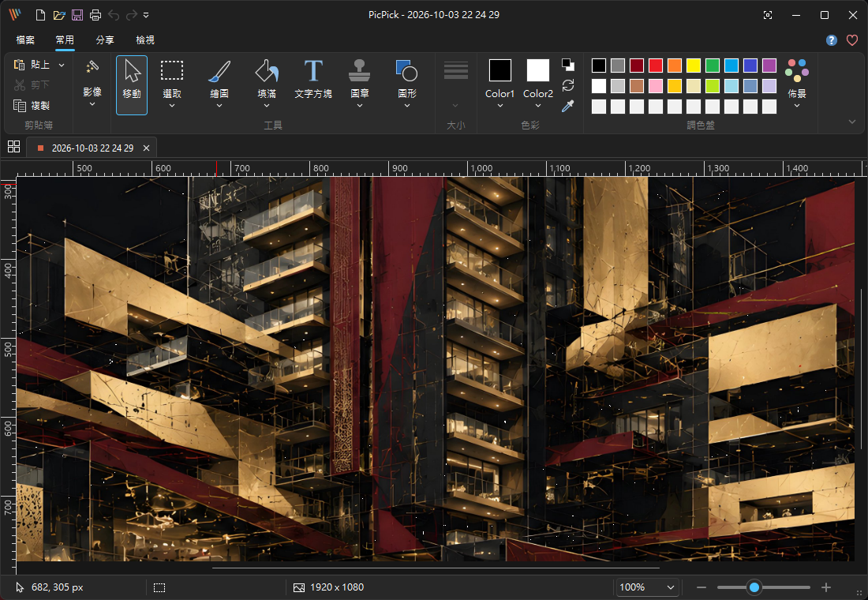Image resolution: width=868 pixels, height=600 pixels.
Task: Open the tab grid overview icon
Action: click(x=14, y=147)
